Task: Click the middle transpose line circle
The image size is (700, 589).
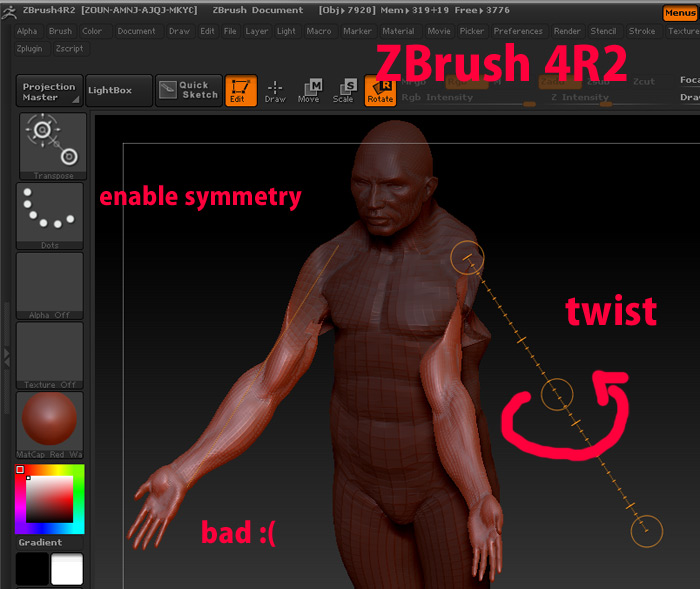Action: [557, 394]
